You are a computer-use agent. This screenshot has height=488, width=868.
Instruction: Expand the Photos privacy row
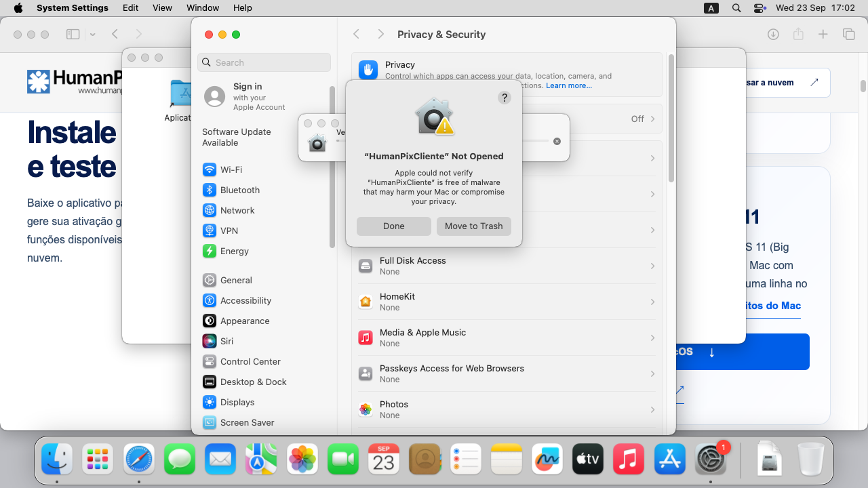pos(507,409)
